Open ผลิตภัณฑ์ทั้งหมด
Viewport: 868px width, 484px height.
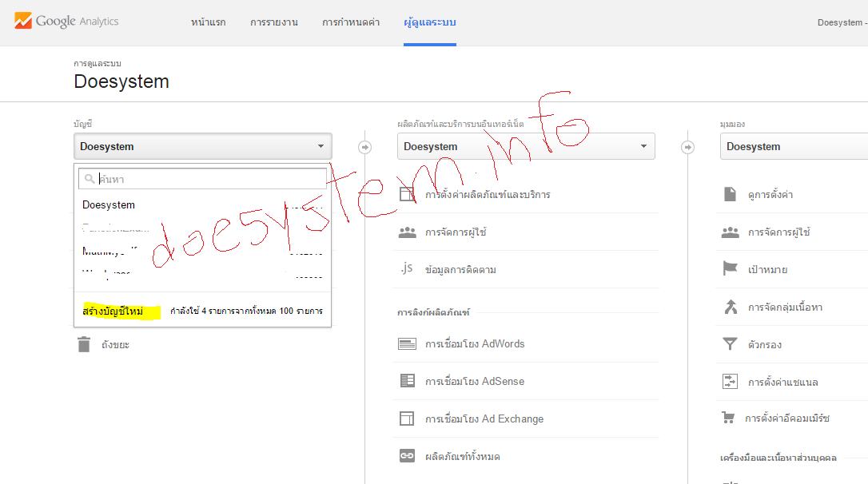pyautogui.click(x=463, y=457)
